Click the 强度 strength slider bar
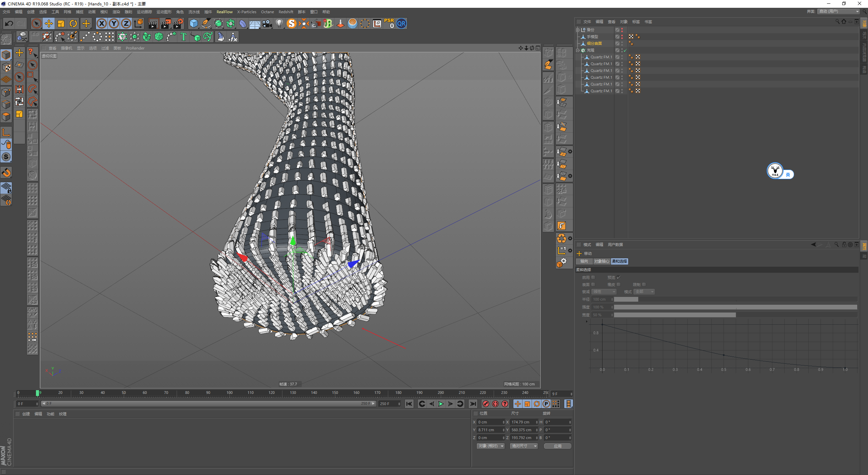The image size is (868, 475). click(x=735, y=307)
